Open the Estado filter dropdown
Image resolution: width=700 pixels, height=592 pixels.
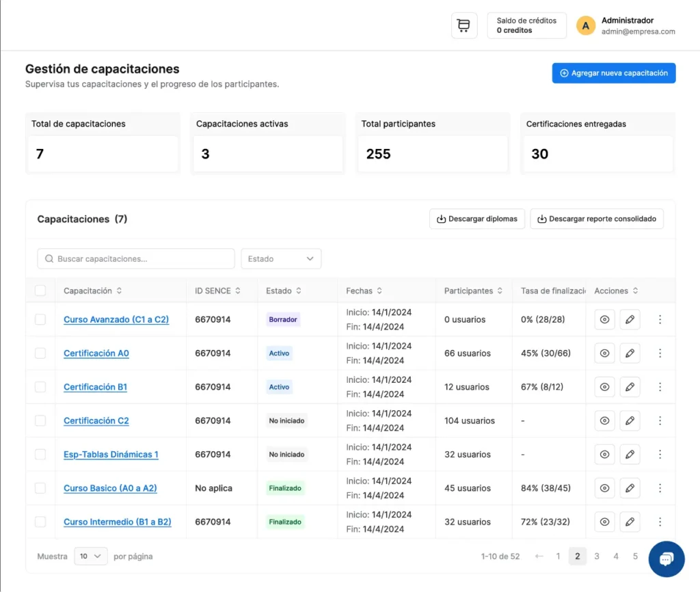click(281, 258)
